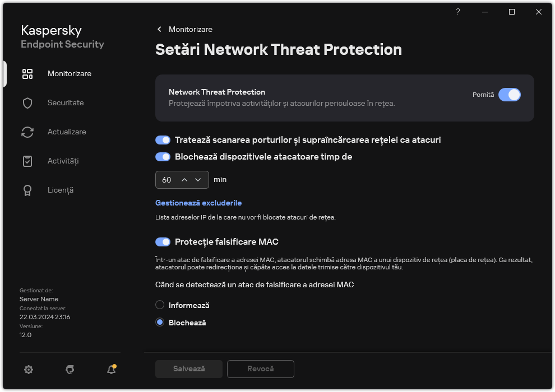This screenshot has width=555, height=392.
Task: Disable treating port scans as attacks
Action: tap(163, 139)
